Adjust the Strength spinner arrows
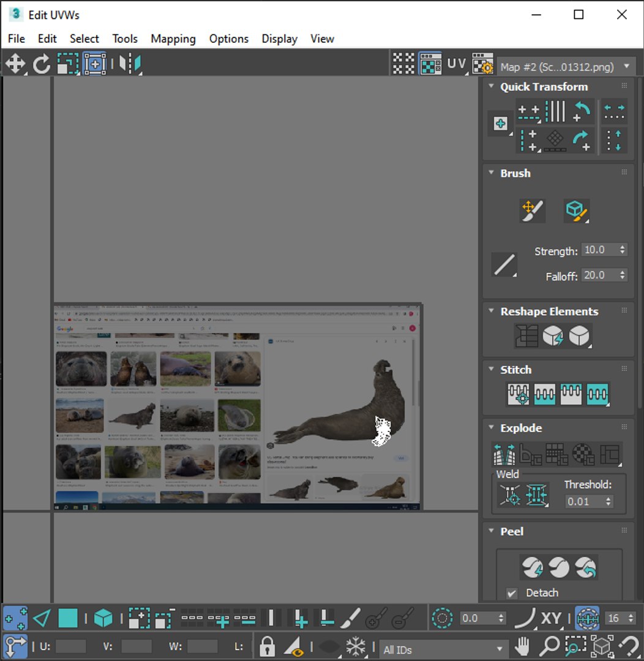 click(x=623, y=250)
